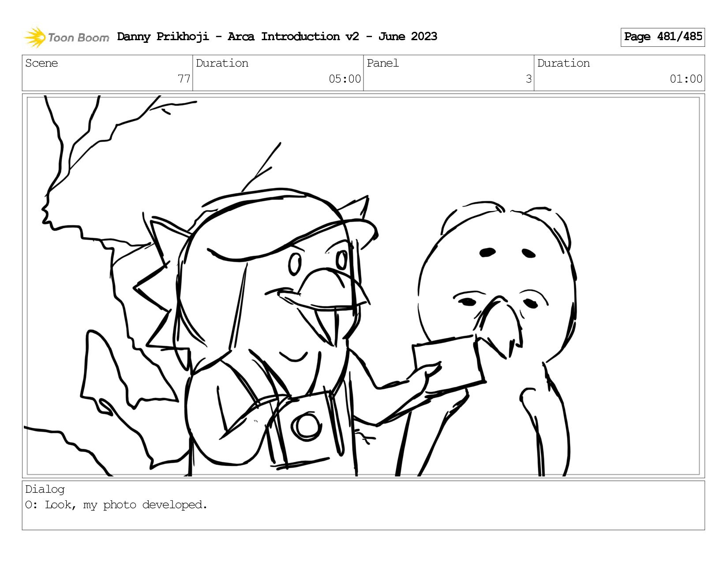Click the 'Panel' label
728x563 pixels.
tap(383, 63)
